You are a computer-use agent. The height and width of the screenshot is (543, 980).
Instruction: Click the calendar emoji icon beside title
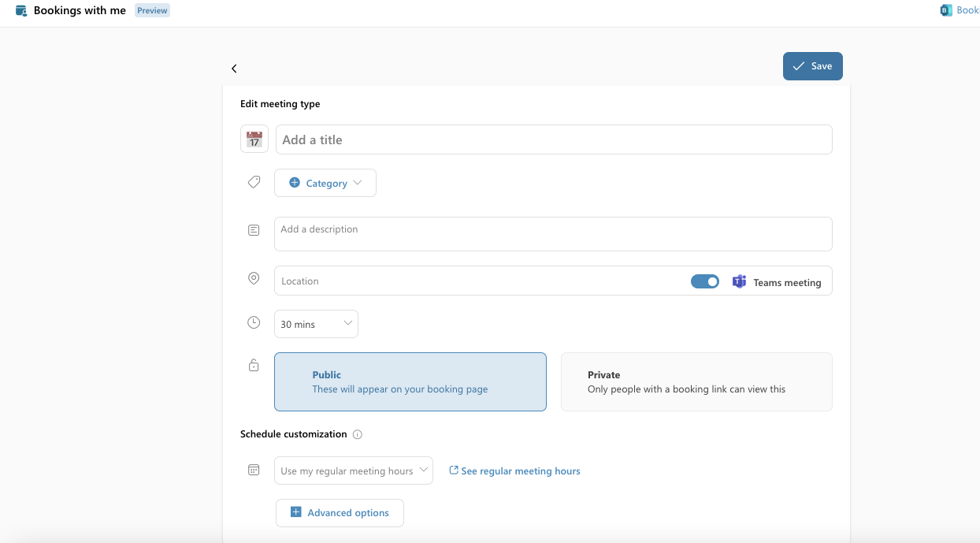pos(254,139)
